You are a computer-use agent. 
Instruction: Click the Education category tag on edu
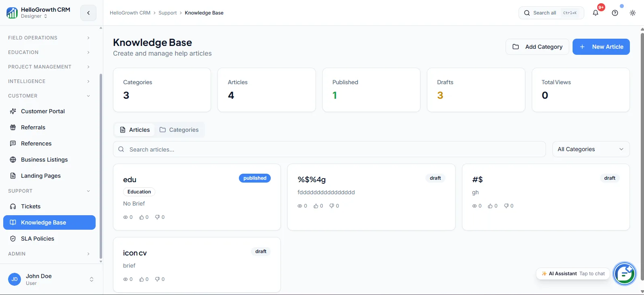(139, 192)
